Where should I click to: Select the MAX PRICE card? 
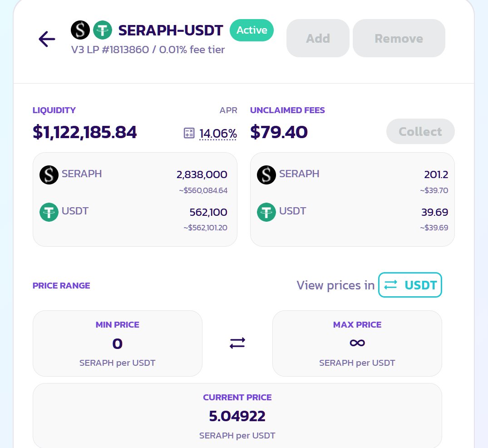(357, 343)
